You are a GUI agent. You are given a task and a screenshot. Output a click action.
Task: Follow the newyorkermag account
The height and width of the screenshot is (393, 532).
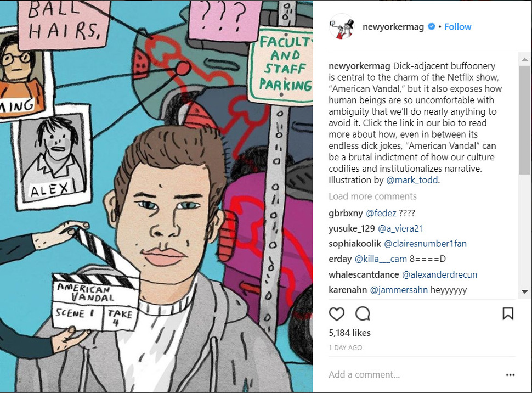pyautogui.click(x=458, y=27)
